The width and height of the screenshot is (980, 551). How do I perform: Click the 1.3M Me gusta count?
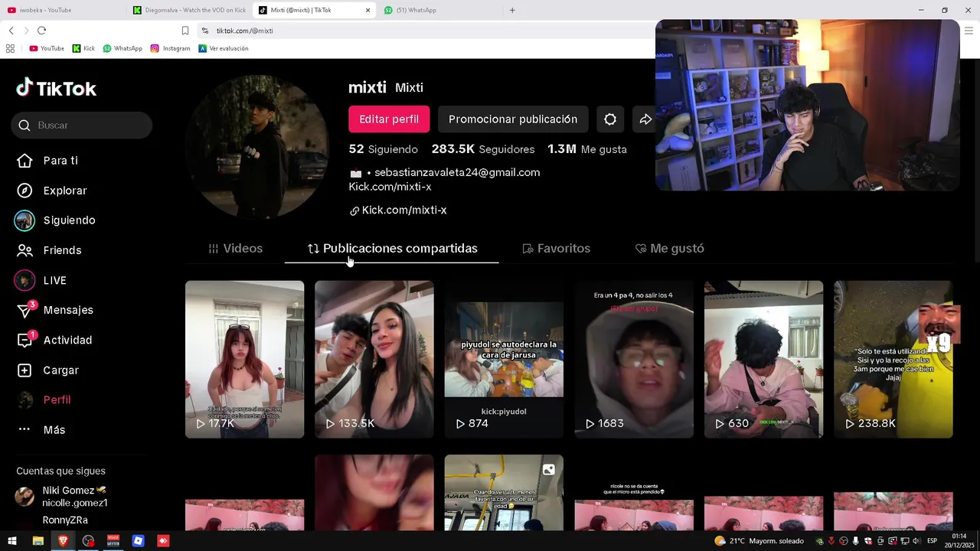pos(587,149)
